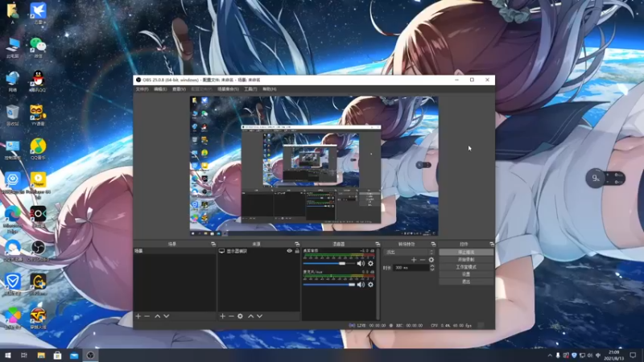Open the File (F) menu in OBS
Viewport: 644px width, 362px height.
[142, 89]
